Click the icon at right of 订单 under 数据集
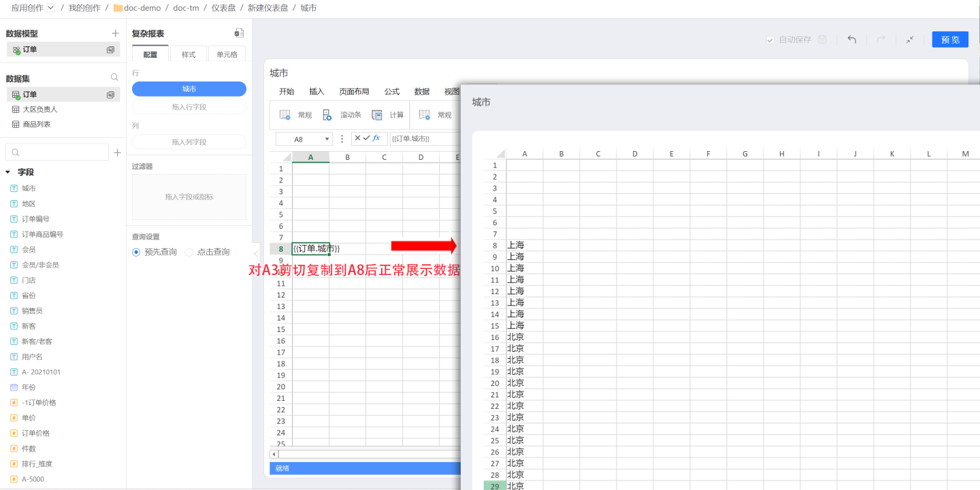Image resolution: width=980 pixels, height=490 pixels. point(110,95)
